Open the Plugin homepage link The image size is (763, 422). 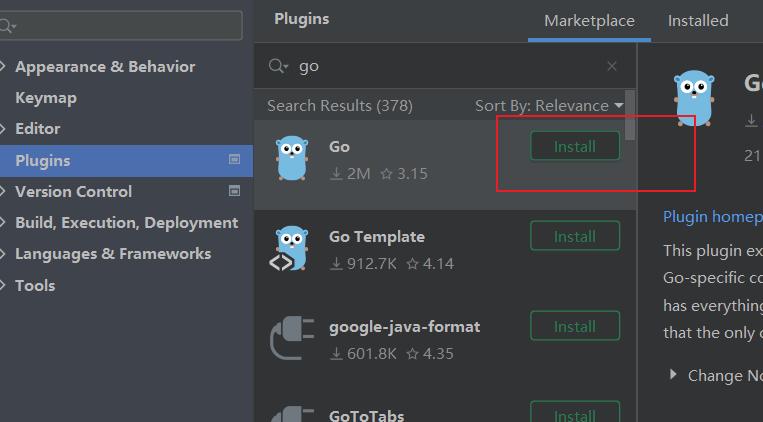[x=712, y=217]
